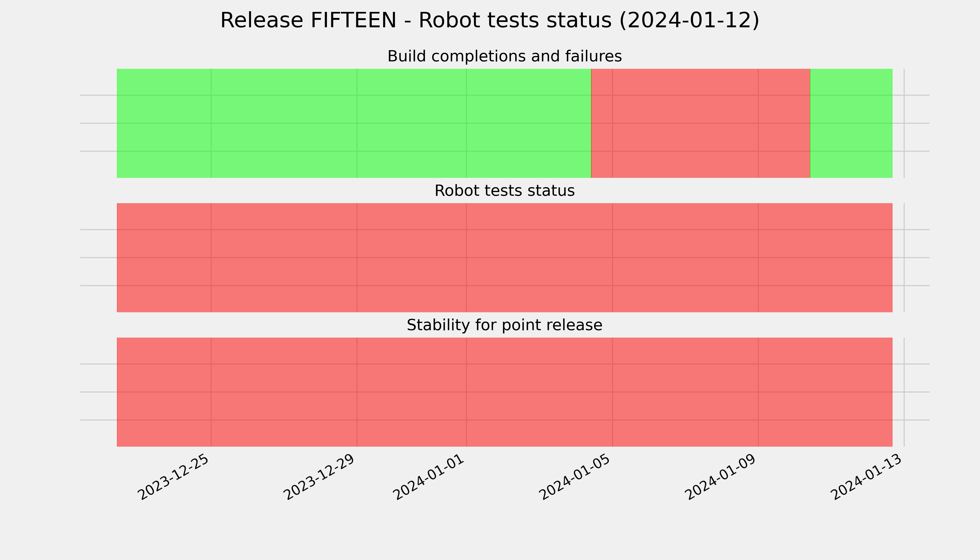Click the 2024-01-13 gridline in Robot tests chart
Viewport: 980px width, 560px height.
pyautogui.click(x=904, y=258)
